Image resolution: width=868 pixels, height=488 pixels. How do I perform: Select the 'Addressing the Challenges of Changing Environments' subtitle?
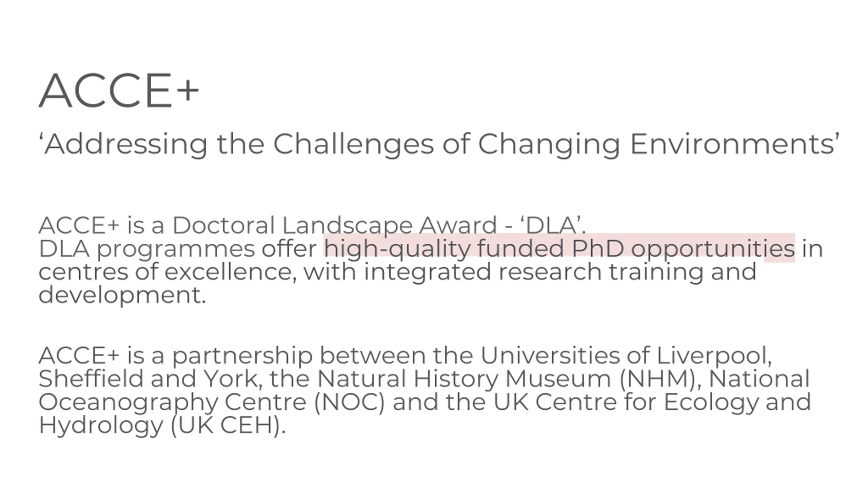(439, 144)
